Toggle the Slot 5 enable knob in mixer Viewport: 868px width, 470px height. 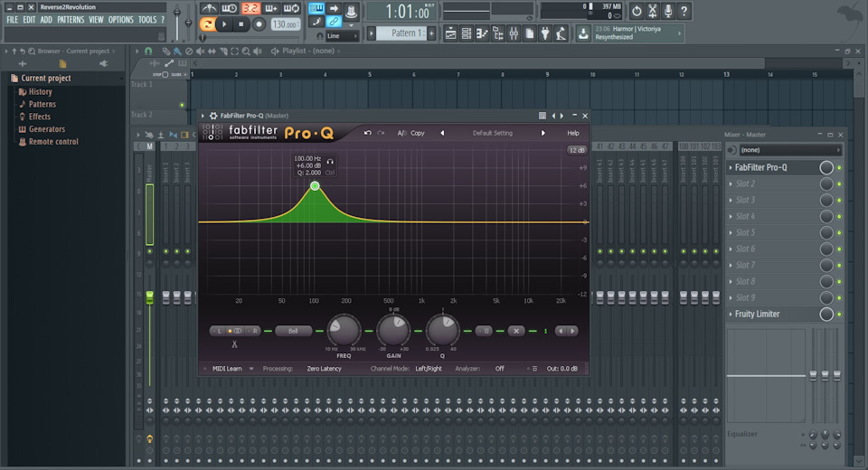(x=826, y=232)
